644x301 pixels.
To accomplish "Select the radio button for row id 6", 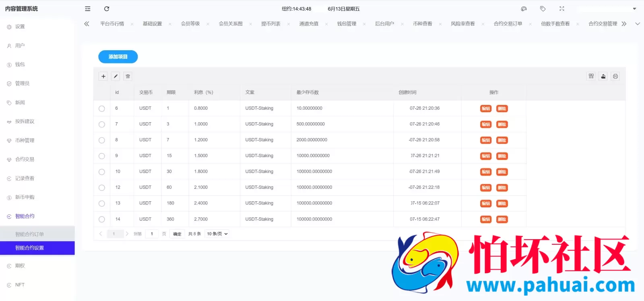I will coord(102,109).
